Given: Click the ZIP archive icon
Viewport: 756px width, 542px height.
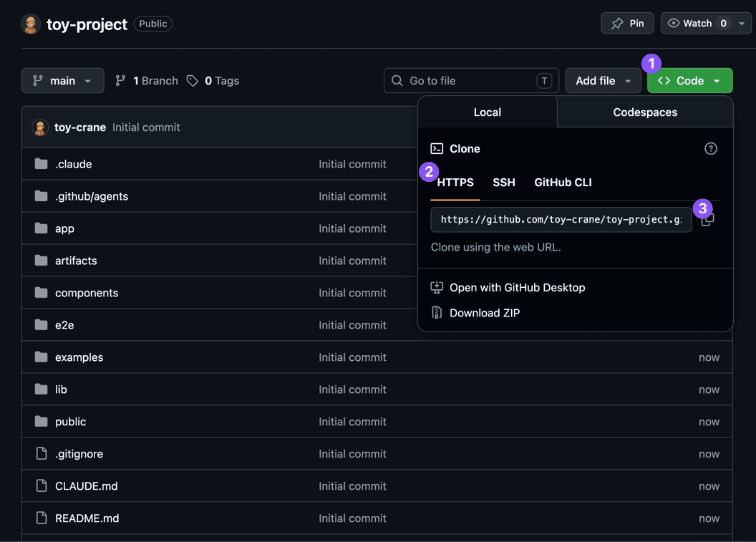Looking at the screenshot, I should pyautogui.click(x=437, y=312).
